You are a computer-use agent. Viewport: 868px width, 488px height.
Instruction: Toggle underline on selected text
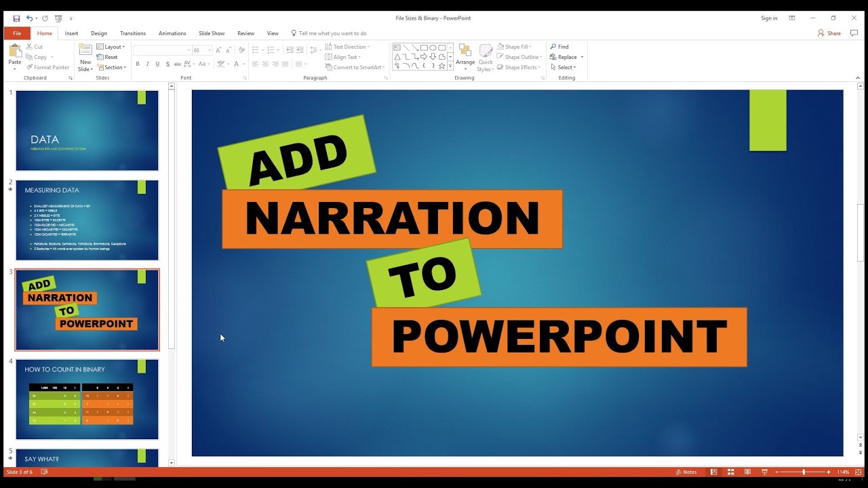tap(157, 64)
